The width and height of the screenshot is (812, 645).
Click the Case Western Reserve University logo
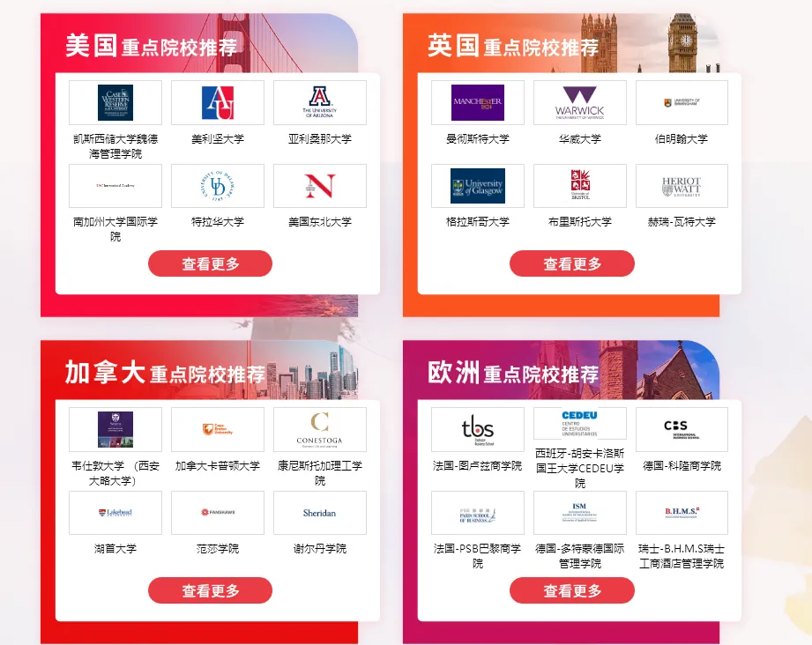tap(115, 102)
